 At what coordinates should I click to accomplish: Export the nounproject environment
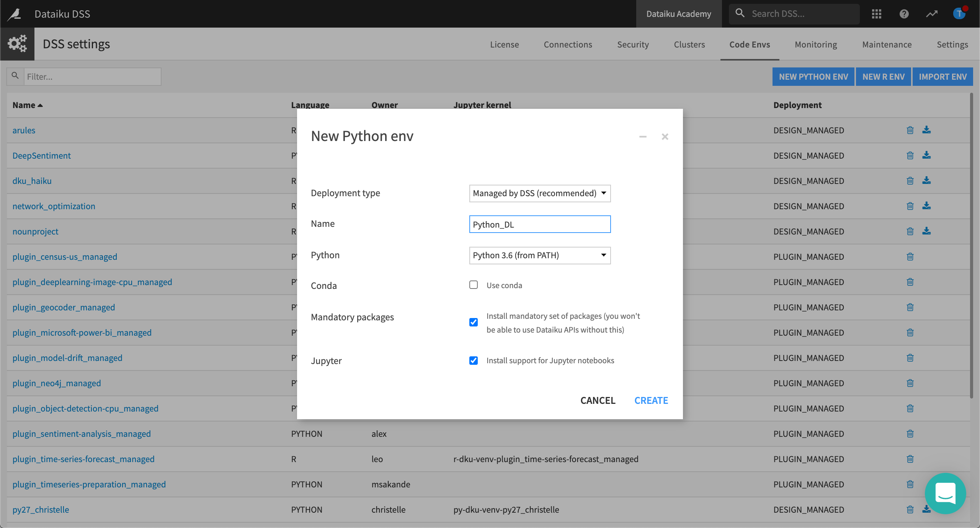point(926,231)
